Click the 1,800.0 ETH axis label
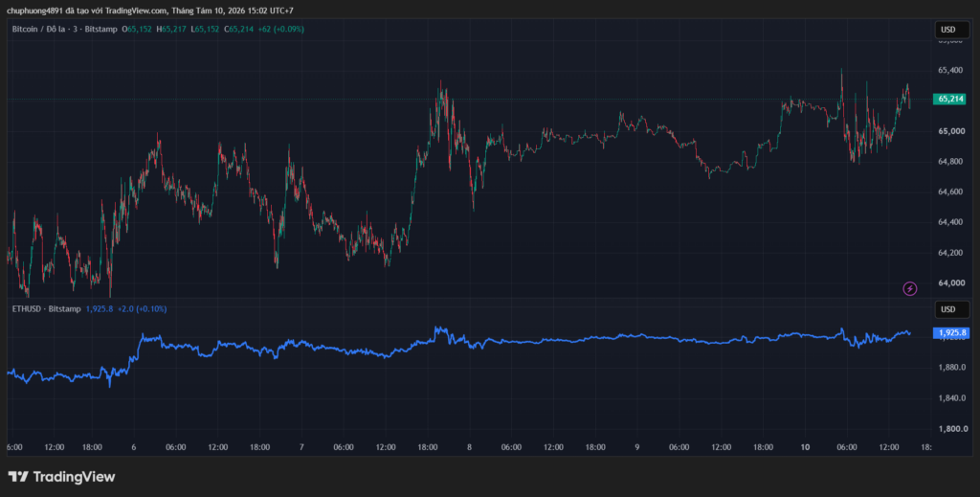The width and height of the screenshot is (980, 497). 952,429
